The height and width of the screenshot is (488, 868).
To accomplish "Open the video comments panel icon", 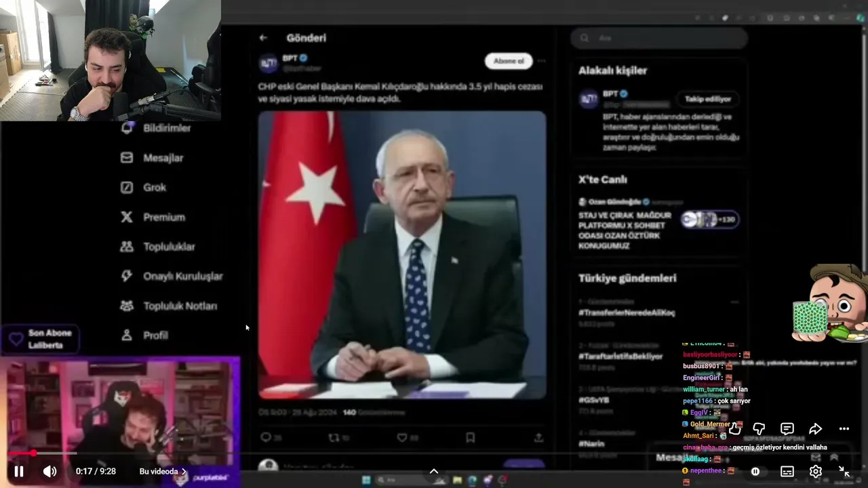I will click(x=787, y=428).
